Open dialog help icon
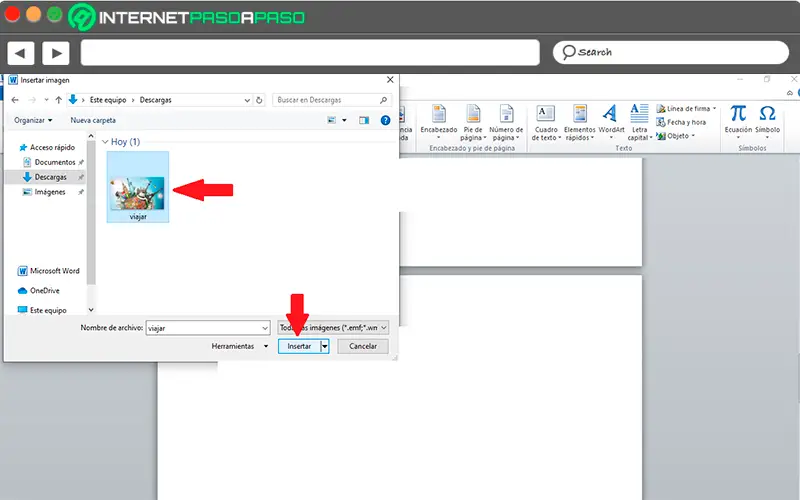The height and width of the screenshot is (500, 800). point(385,120)
